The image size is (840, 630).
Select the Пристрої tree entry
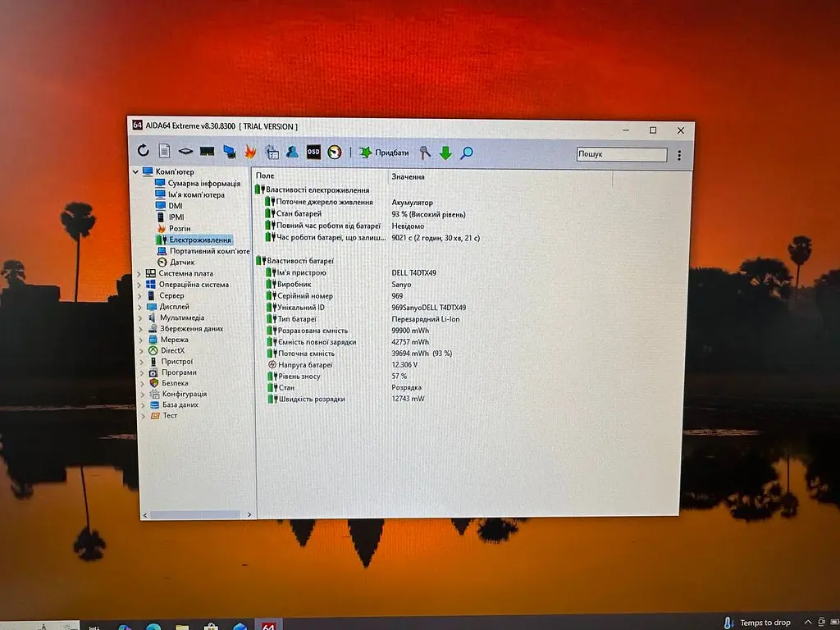pos(171,362)
